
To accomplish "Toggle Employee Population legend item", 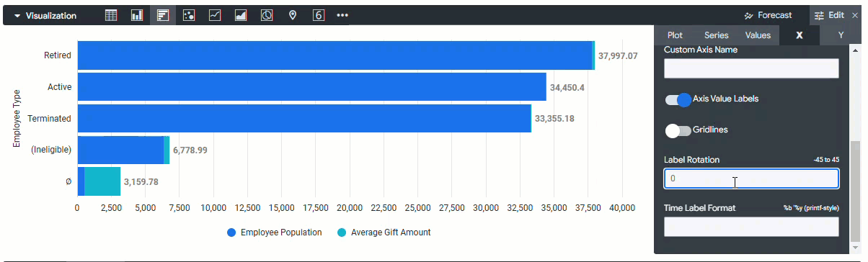I will click(x=274, y=232).
